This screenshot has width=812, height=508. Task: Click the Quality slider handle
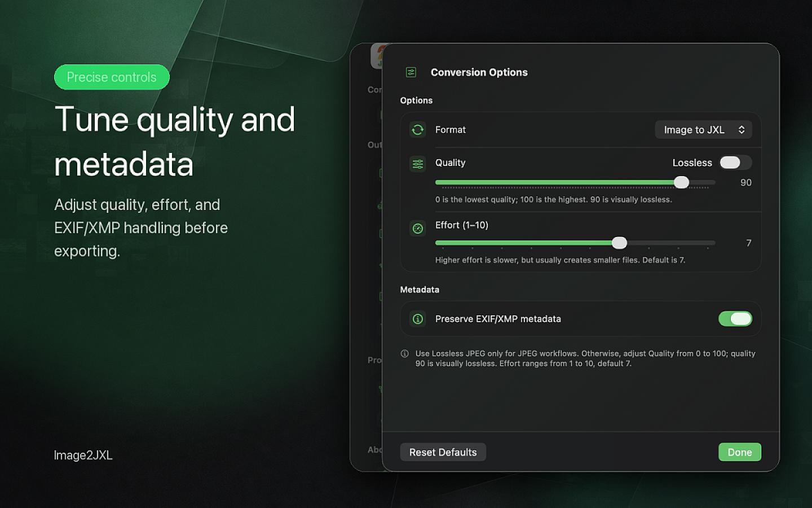pyautogui.click(x=682, y=182)
